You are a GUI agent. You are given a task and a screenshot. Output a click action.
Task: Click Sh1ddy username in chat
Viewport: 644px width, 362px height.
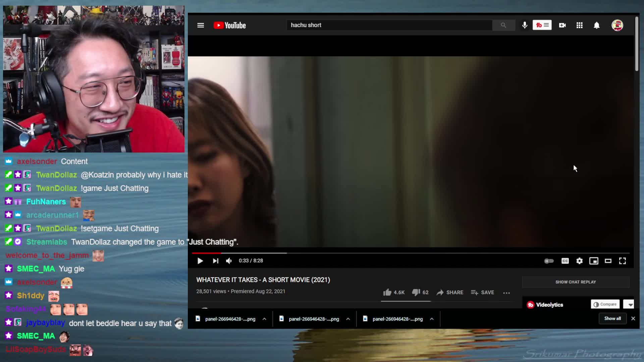pyautogui.click(x=31, y=296)
